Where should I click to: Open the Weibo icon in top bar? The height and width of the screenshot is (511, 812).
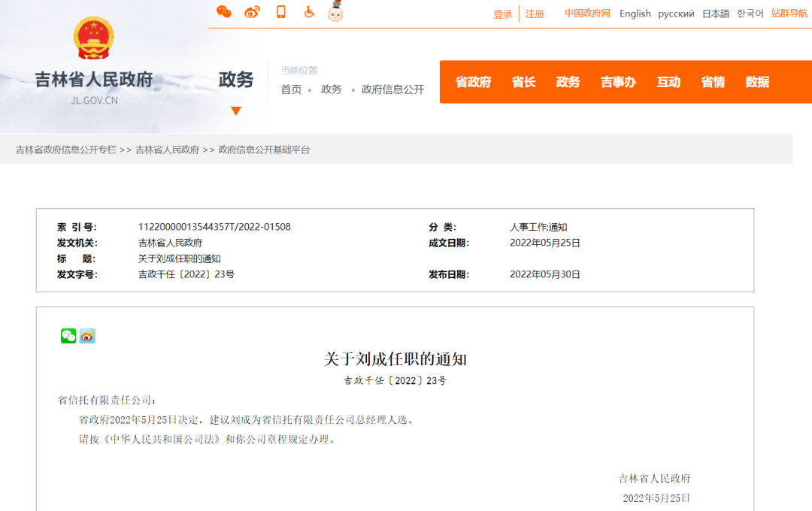[x=252, y=12]
